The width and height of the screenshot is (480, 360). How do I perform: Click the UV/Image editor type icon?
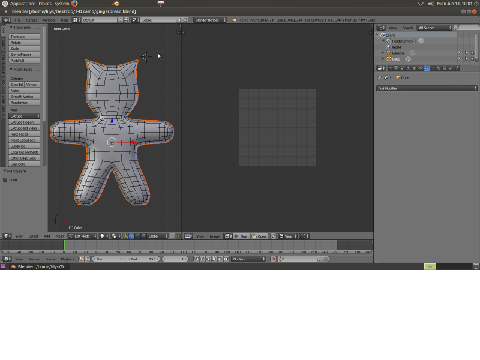188,236
